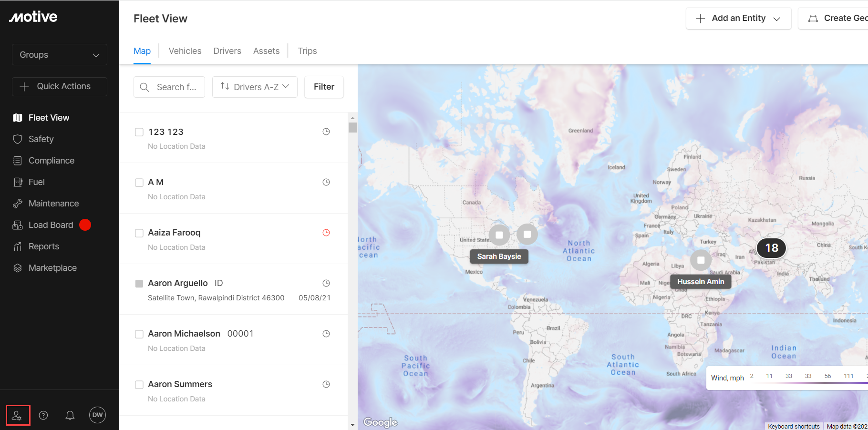868x430 pixels.
Task: Click Satellite Town, Rawalpindi address
Action: pyautogui.click(x=216, y=298)
